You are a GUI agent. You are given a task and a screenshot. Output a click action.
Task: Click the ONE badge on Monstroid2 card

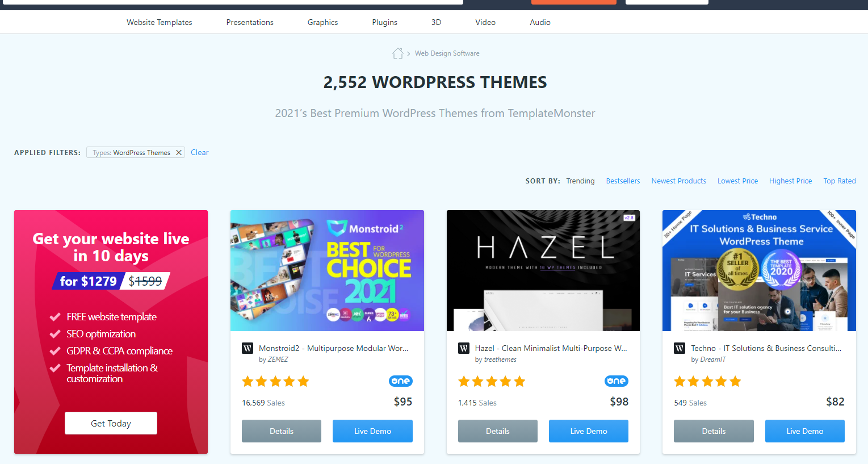coord(401,381)
